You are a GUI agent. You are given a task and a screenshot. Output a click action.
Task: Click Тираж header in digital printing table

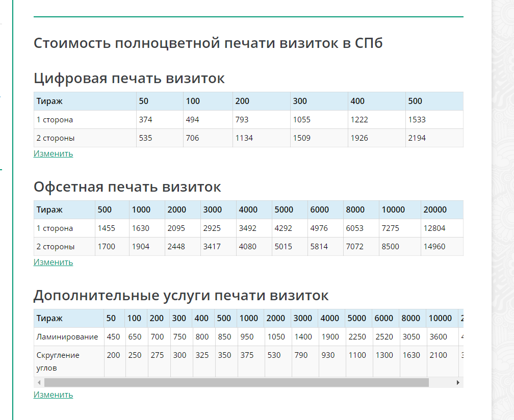point(49,101)
